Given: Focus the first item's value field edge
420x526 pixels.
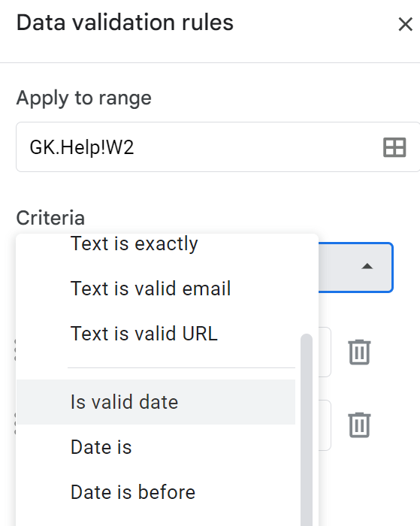Looking at the screenshot, I should point(325,352).
